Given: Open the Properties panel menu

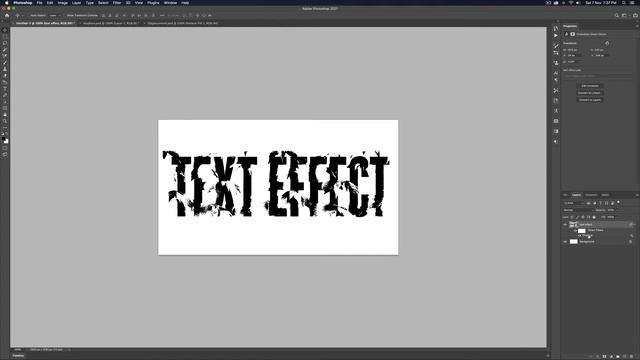Looking at the screenshot, I should coord(637,26).
